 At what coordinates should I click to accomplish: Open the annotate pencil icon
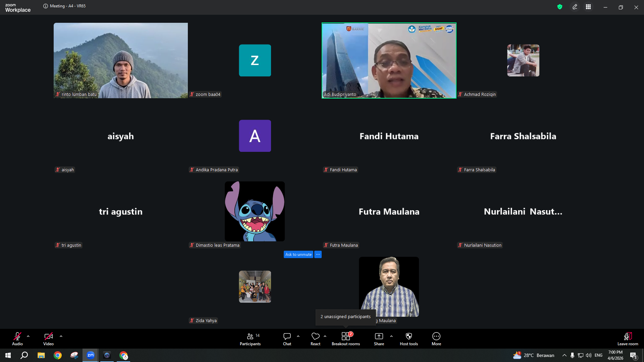(x=575, y=7)
